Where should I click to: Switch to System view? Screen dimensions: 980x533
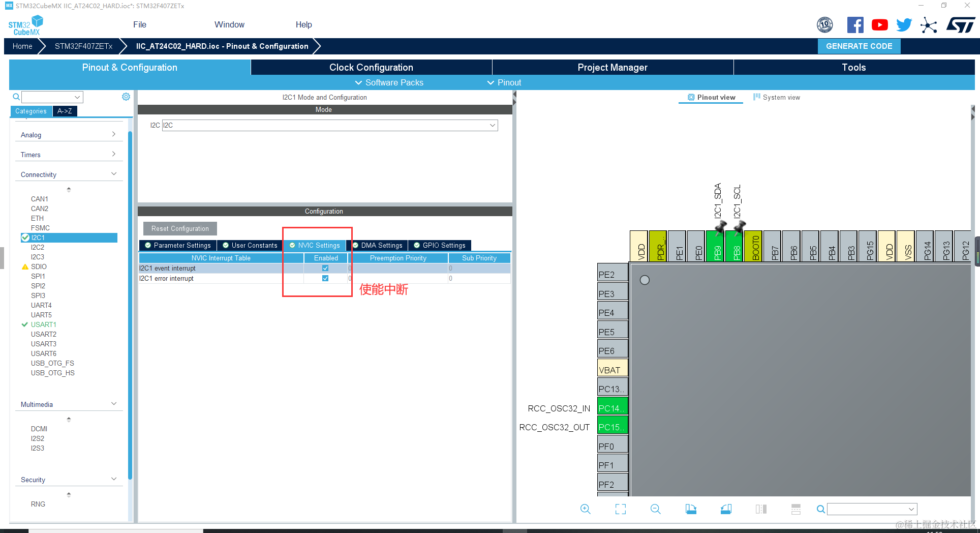click(x=776, y=97)
